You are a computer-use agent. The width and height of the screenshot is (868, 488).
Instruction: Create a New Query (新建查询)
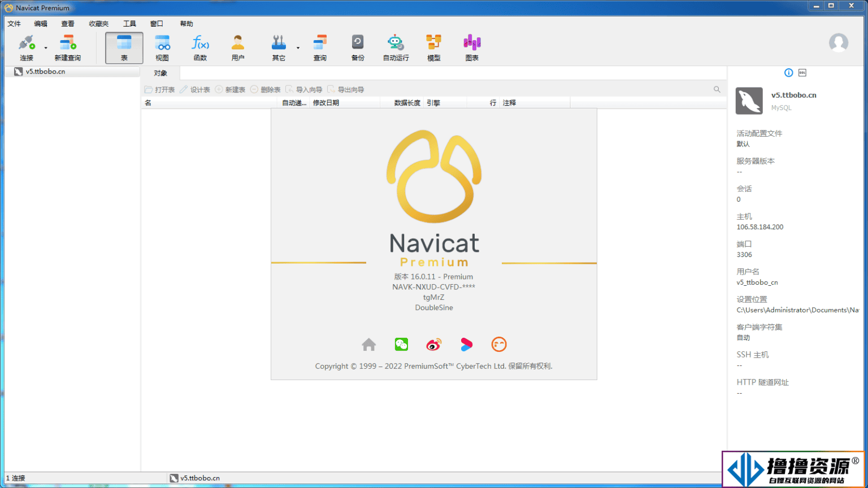click(68, 47)
